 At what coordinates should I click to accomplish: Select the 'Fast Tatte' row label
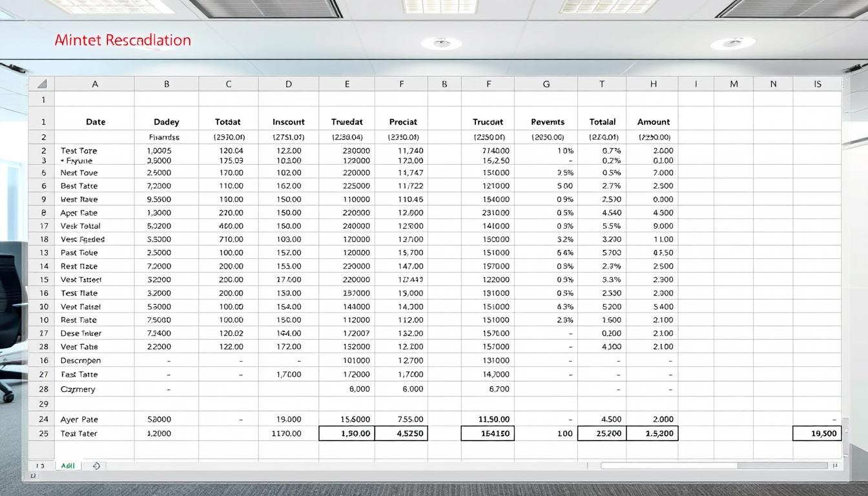tap(79, 374)
